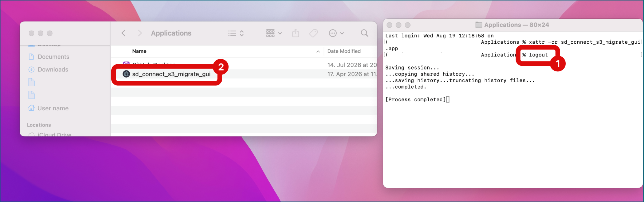Select the first unnamed document sidebar item
Image resolution: width=644 pixels, height=202 pixels.
(31, 82)
